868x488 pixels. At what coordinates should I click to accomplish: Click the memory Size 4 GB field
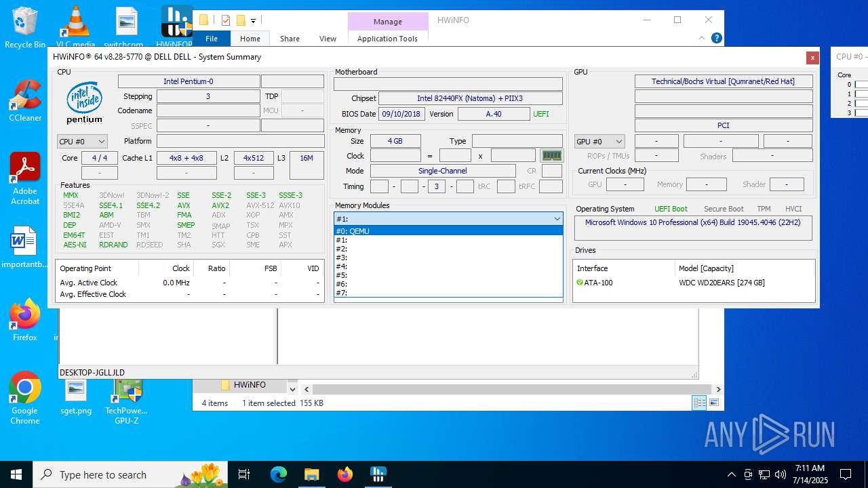(x=395, y=141)
